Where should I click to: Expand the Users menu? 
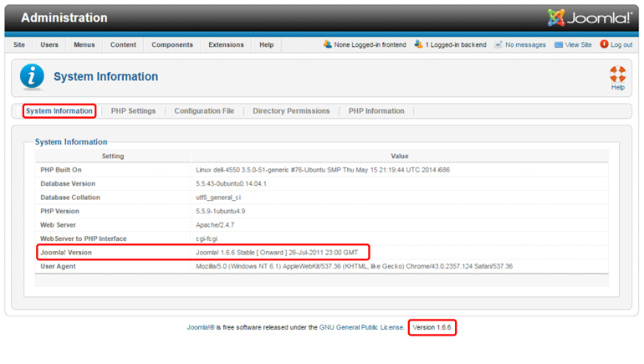coord(49,44)
